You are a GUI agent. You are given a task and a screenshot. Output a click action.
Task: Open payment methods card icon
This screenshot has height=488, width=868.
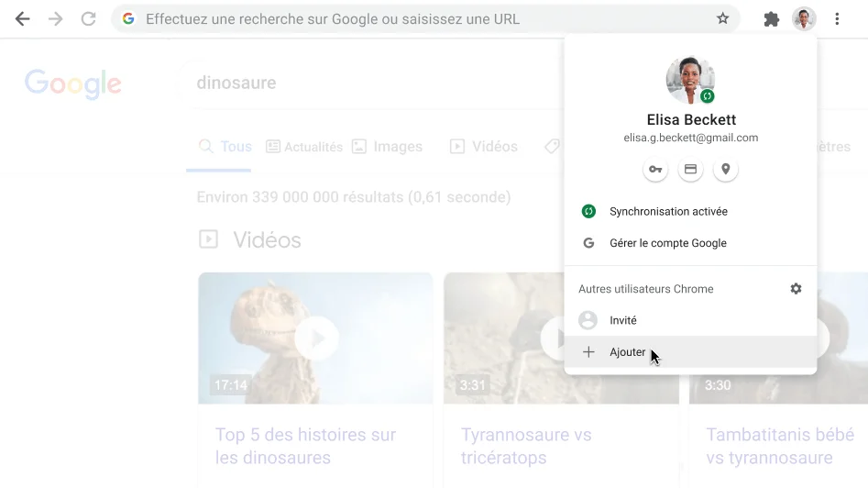pyautogui.click(x=690, y=170)
